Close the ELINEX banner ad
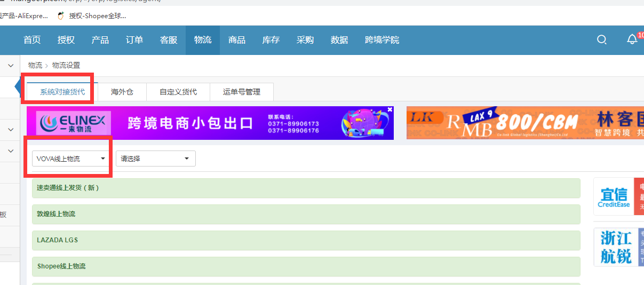 pyautogui.click(x=389, y=109)
